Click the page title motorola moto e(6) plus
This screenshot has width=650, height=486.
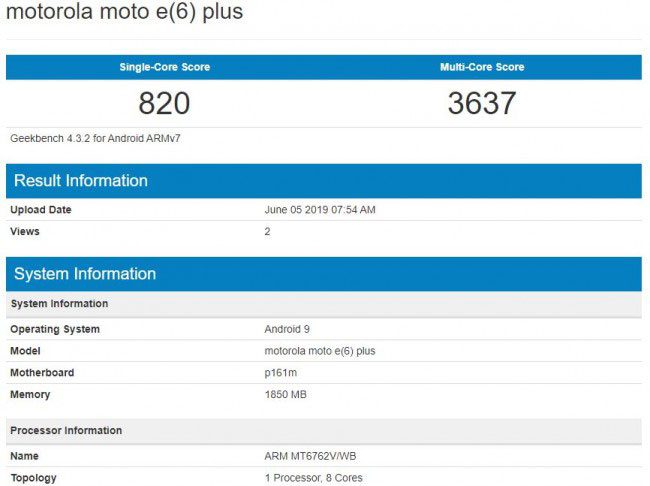(124, 13)
